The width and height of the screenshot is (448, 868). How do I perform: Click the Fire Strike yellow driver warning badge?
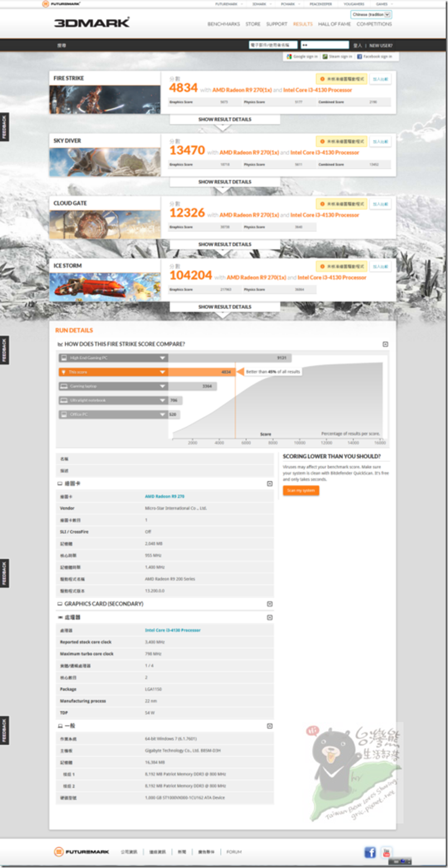point(342,80)
